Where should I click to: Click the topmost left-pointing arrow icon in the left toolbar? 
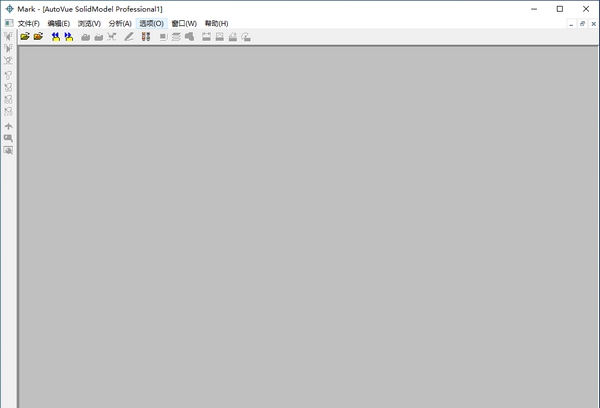(x=8, y=36)
